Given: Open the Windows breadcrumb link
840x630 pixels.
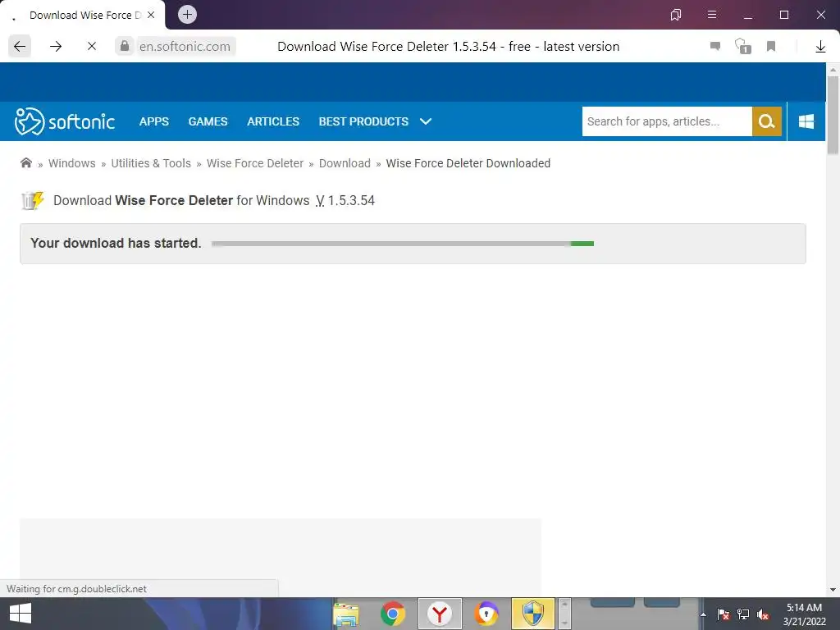Looking at the screenshot, I should coord(72,163).
